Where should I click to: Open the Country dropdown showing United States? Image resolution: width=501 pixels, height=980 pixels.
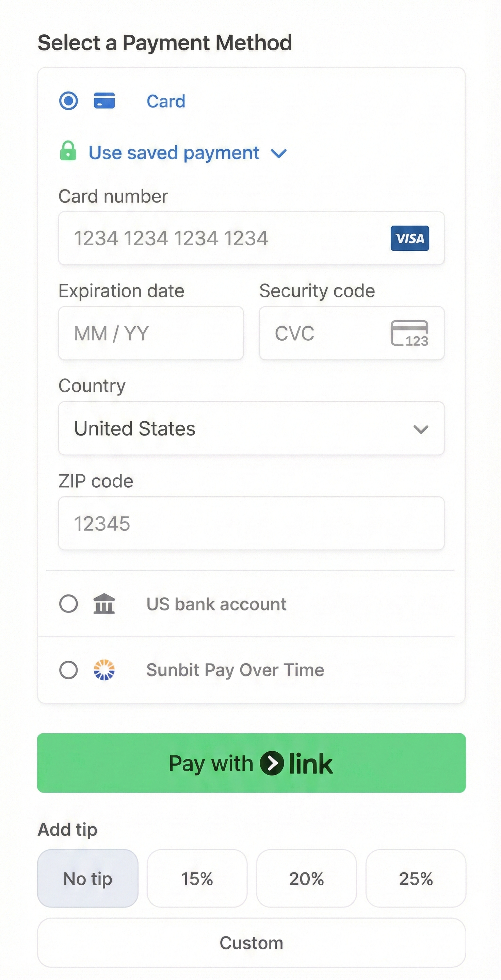251,428
